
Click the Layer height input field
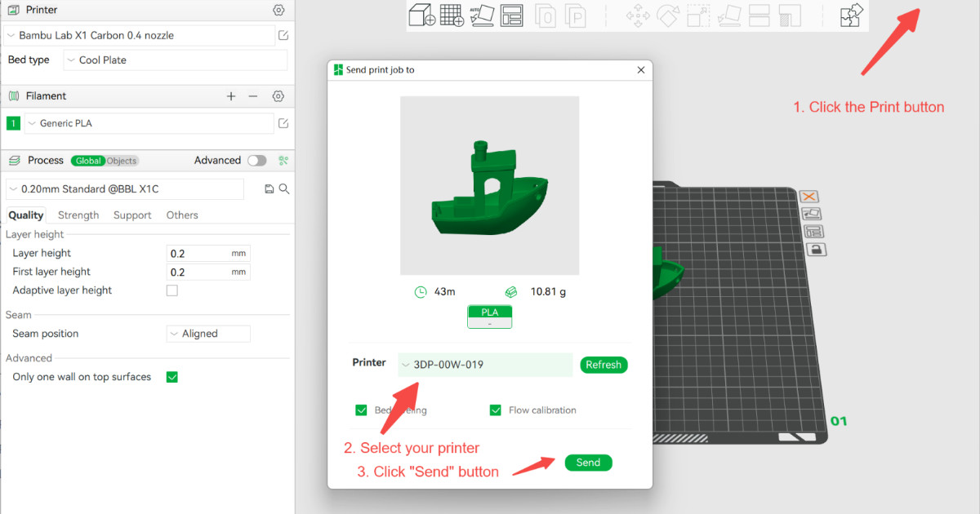click(208, 253)
